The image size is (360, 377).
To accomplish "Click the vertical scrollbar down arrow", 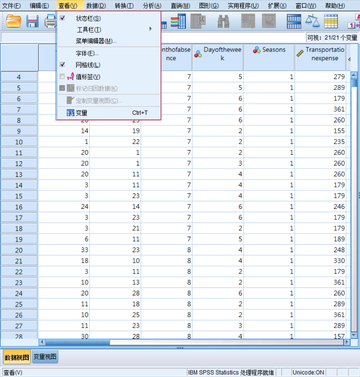I will coord(354,335).
